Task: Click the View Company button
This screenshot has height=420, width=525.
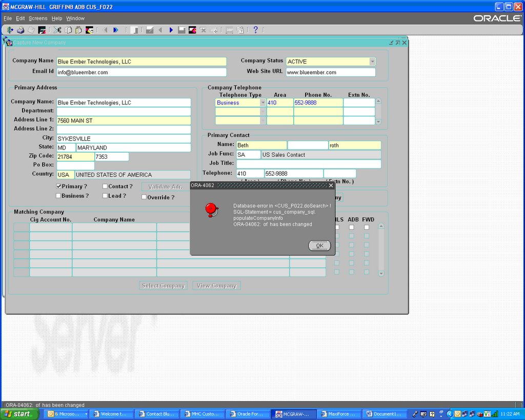Action: [217, 286]
